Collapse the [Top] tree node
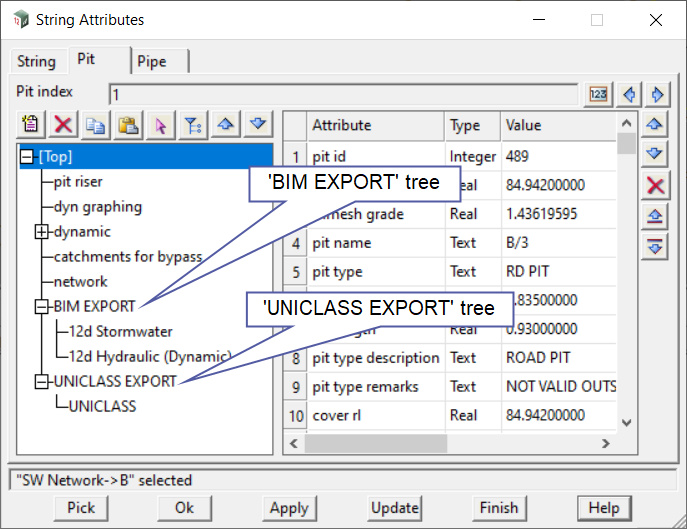The image size is (687, 529). pyautogui.click(x=27, y=157)
